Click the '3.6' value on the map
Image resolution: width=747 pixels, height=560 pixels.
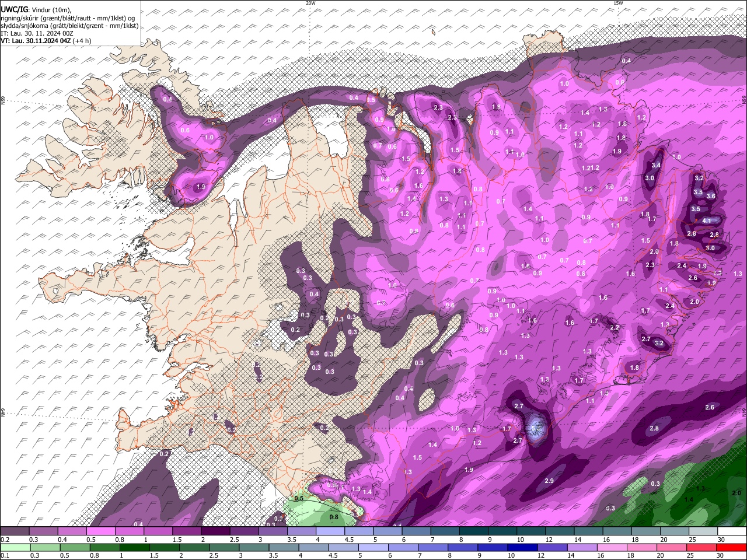(711, 197)
